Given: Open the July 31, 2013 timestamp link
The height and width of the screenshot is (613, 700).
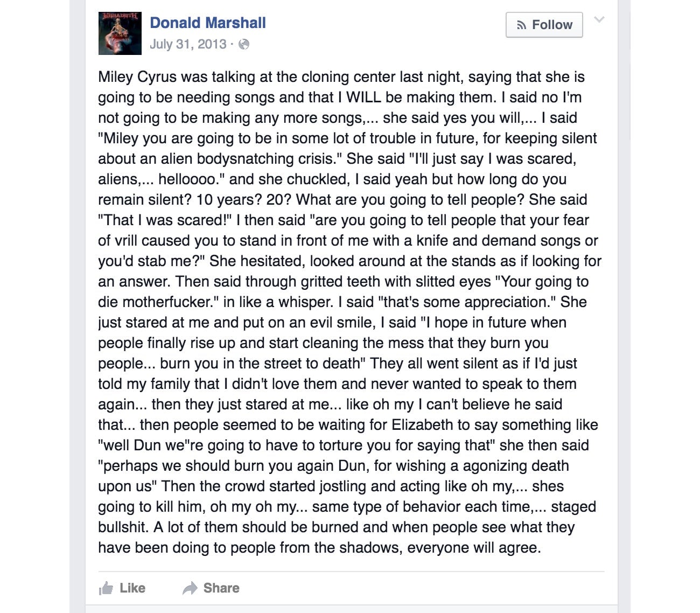Looking at the screenshot, I should [188, 44].
